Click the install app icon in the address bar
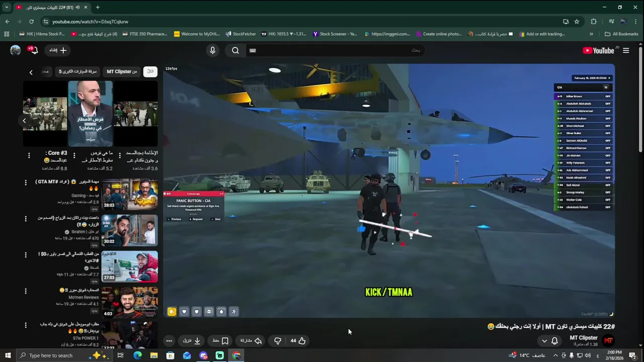Image resolution: width=644 pixels, height=362 pixels. coord(566,22)
